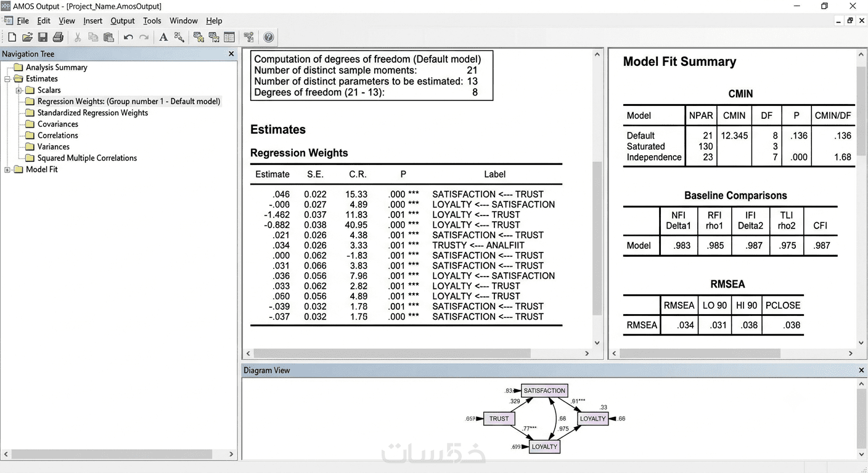Click the Model Fit pane scroll-down arrow

tap(861, 343)
